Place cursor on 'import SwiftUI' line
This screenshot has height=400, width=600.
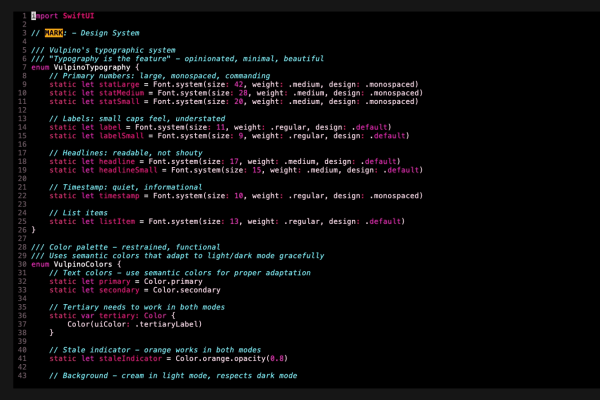pyautogui.click(x=63, y=16)
